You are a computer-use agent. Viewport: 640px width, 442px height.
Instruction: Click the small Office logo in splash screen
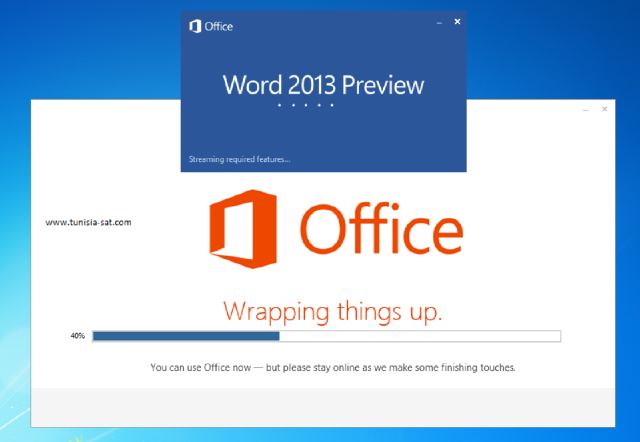pyautogui.click(x=195, y=26)
